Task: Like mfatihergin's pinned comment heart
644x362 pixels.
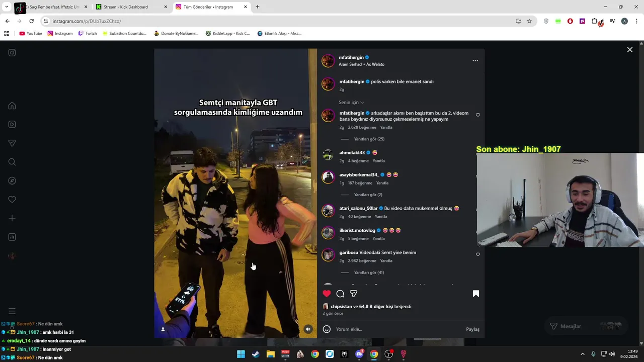Action: [477, 115]
